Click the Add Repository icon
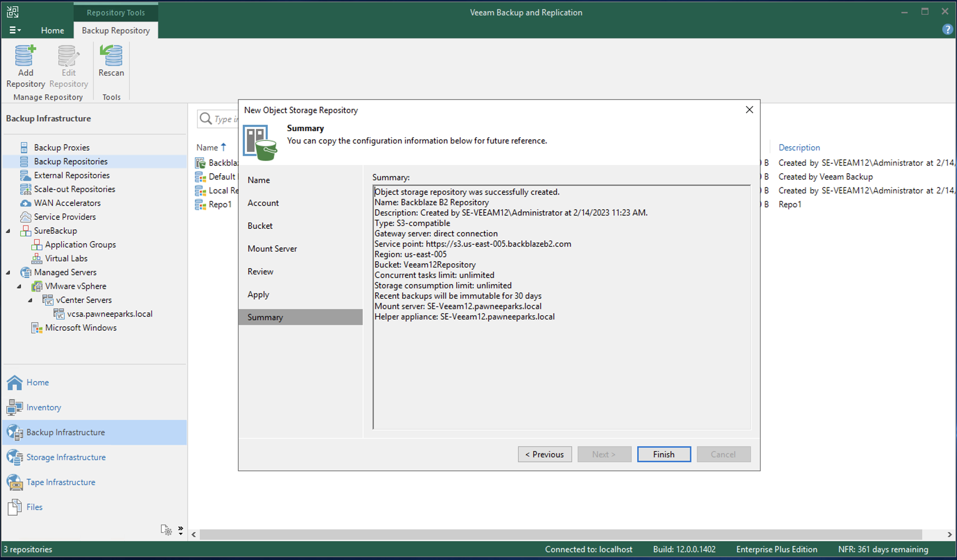This screenshot has height=560, width=957. 25,55
